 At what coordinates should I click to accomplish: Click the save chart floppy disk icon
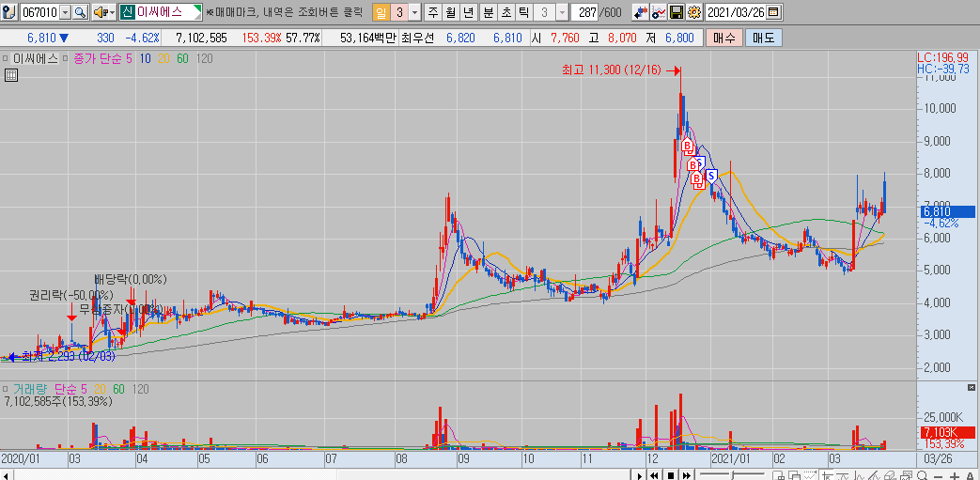(676, 12)
